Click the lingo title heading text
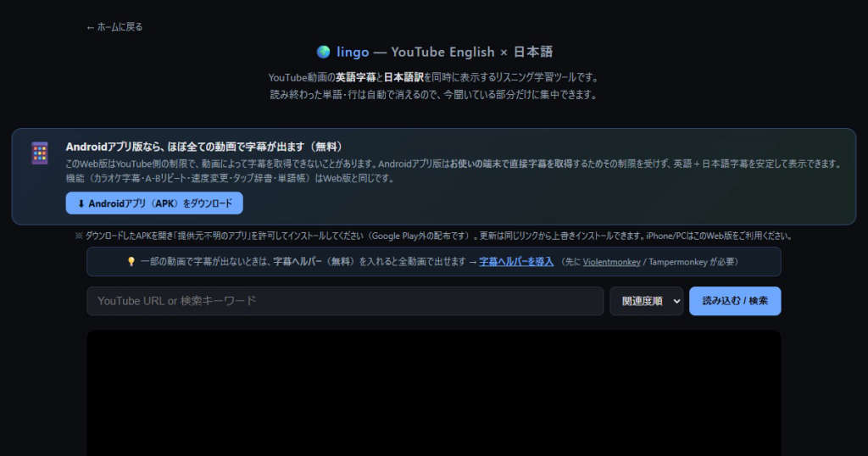 point(434,52)
